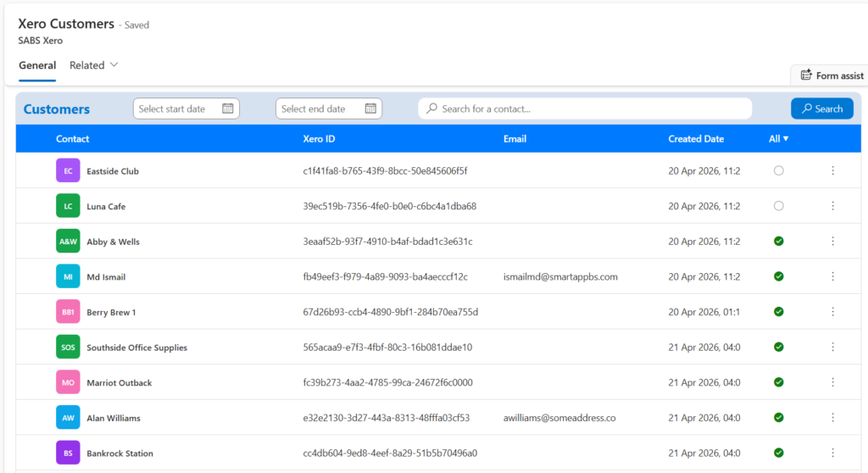Open more options for Eastside Club row
This screenshot has height=473, width=868.
click(x=832, y=170)
